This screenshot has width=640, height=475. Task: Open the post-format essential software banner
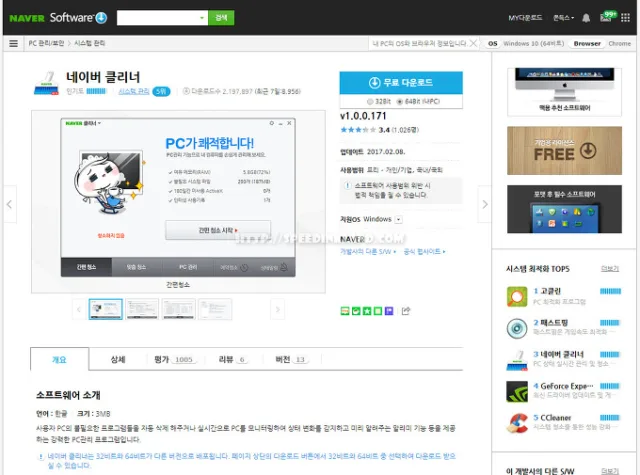tap(564, 209)
